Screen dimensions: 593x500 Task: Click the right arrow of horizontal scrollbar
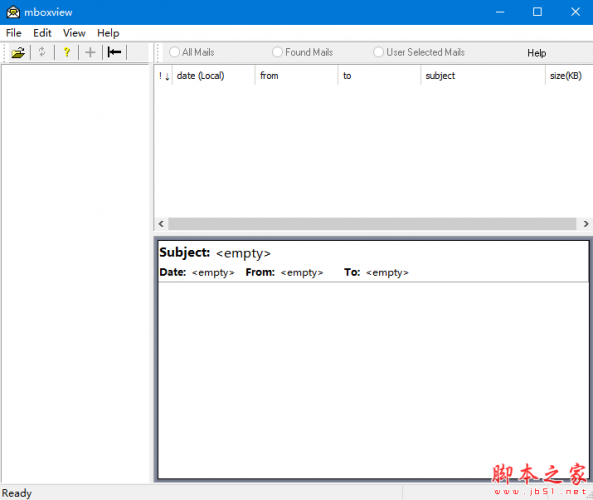coord(586,224)
